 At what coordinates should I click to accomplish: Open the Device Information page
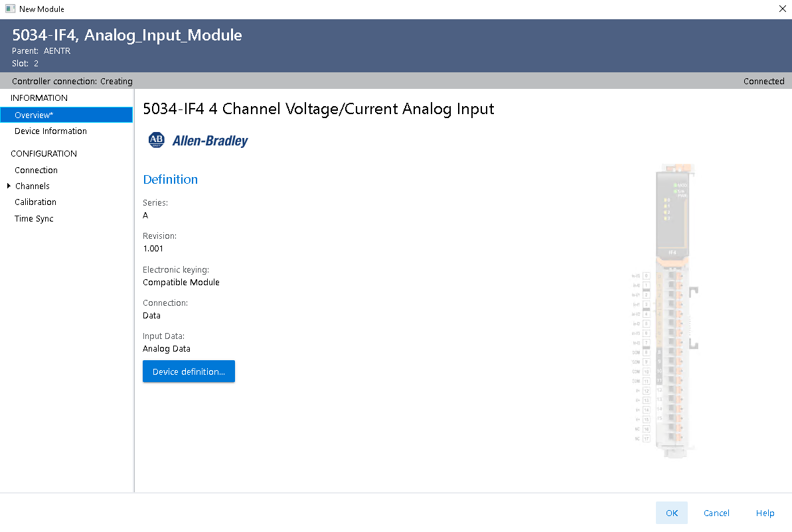[50, 131]
